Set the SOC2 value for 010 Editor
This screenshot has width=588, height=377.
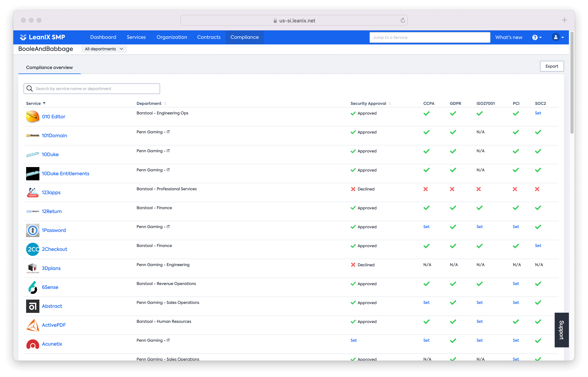coord(538,113)
